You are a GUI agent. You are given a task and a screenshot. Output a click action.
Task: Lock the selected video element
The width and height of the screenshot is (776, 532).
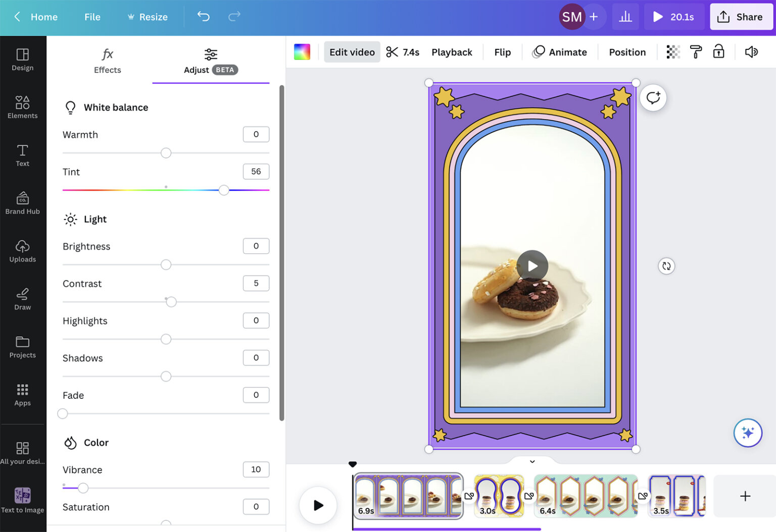[x=719, y=51]
